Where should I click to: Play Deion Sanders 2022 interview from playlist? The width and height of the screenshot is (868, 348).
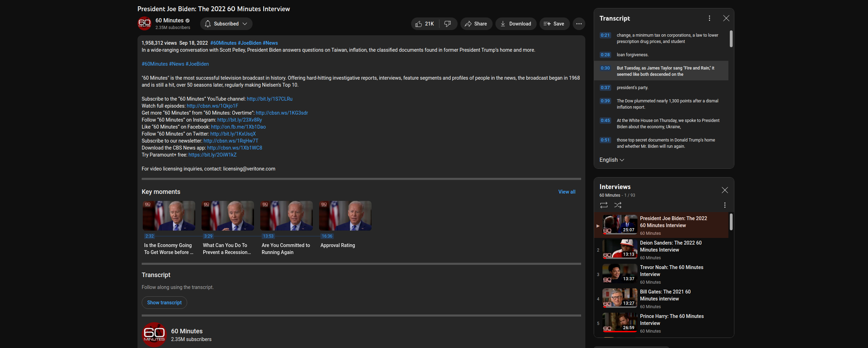click(x=661, y=250)
